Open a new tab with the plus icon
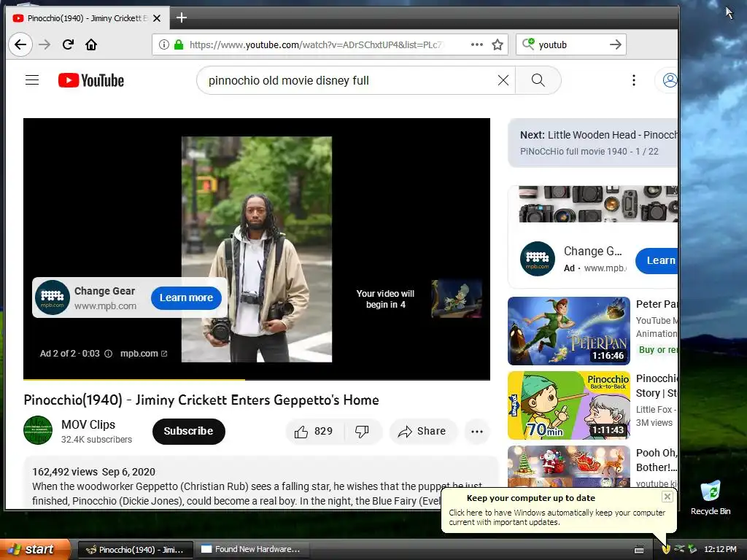747x560 pixels. point(182,18)
